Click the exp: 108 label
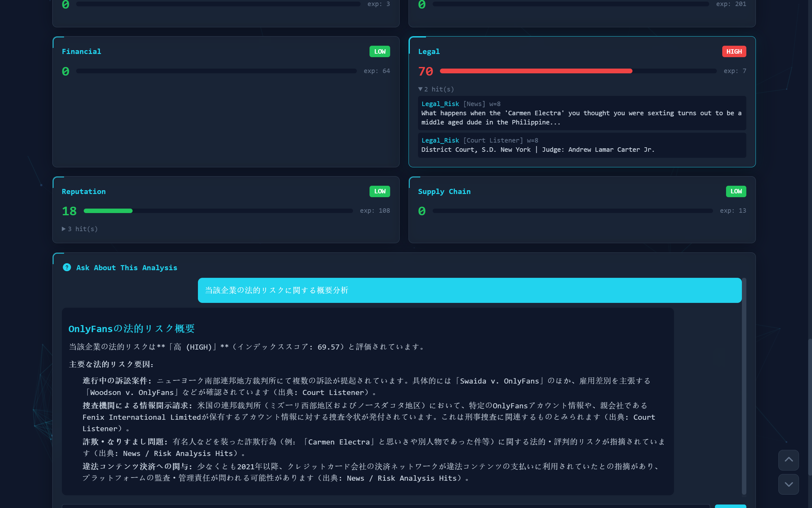The height and width of the screenshot is (508, 812). pos(375,211)
